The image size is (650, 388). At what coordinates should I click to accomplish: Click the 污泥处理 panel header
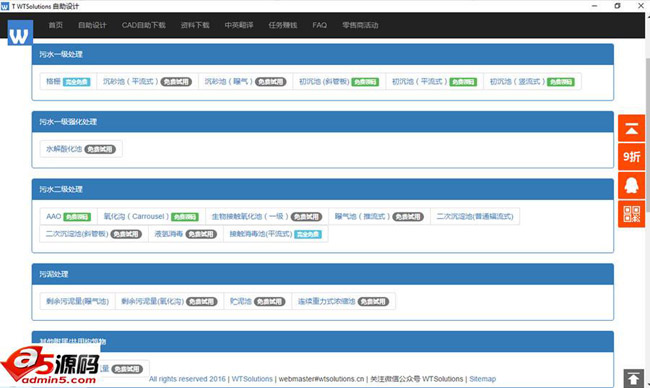323,274
